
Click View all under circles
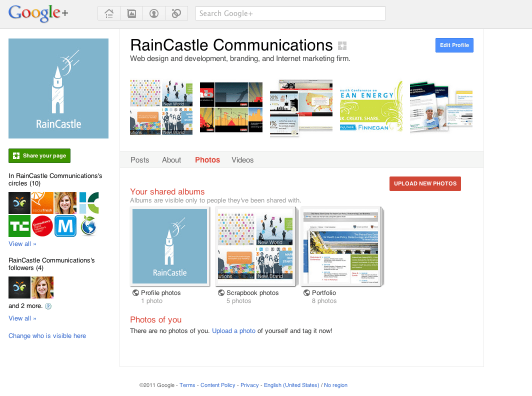pos(22,243)
